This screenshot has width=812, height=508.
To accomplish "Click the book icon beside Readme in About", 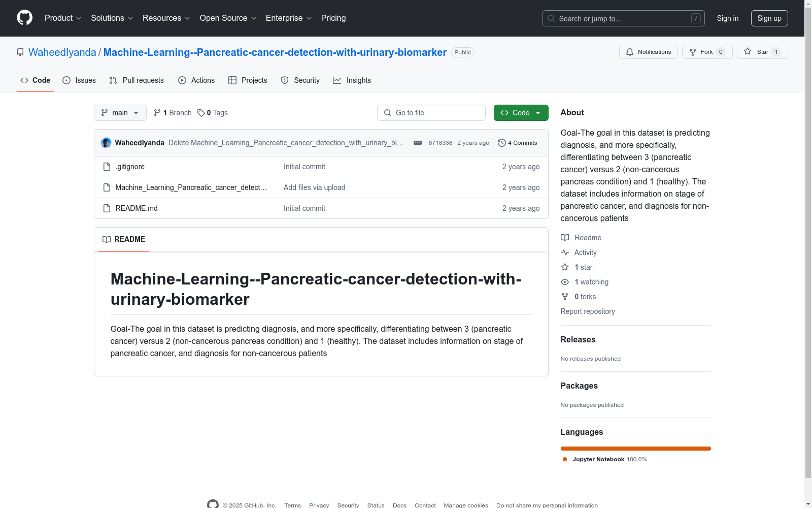I will [x=565, y=238].
